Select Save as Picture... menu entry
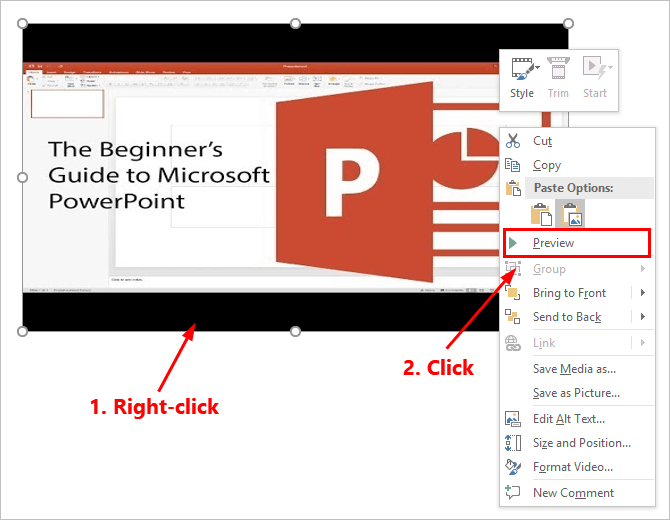Screen dimensions: 670x520 [576, 393]
